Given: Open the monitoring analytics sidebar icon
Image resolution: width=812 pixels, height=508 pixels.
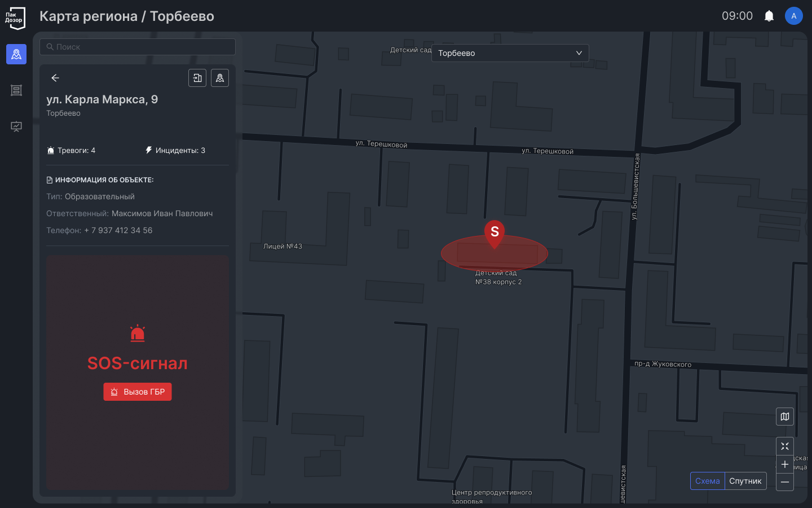Looking at the screenshot, I should (x=16, y=126).
